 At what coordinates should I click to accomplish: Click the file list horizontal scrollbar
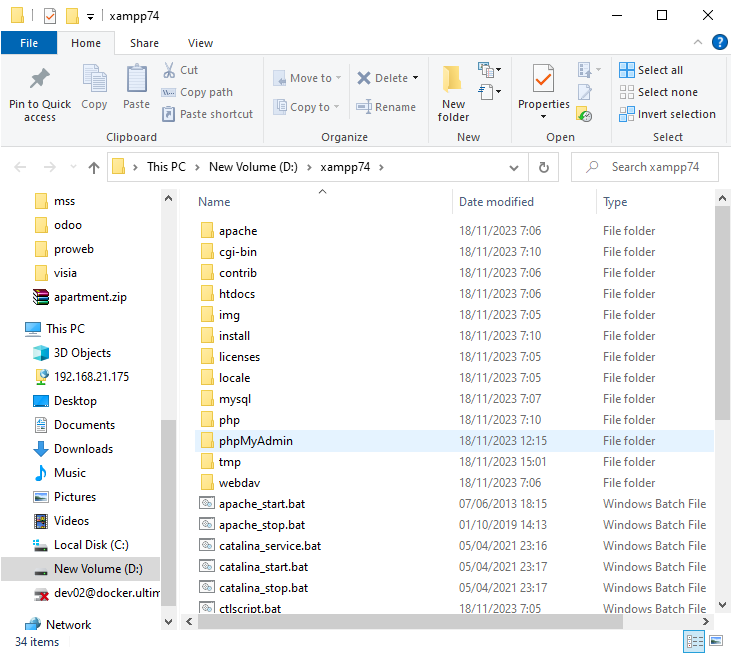coord(410,621)
